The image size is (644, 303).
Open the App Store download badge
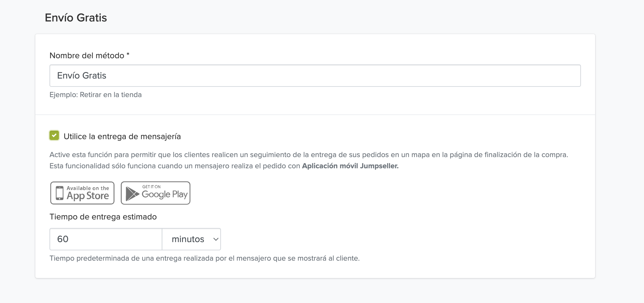click(x=82, y=193)
